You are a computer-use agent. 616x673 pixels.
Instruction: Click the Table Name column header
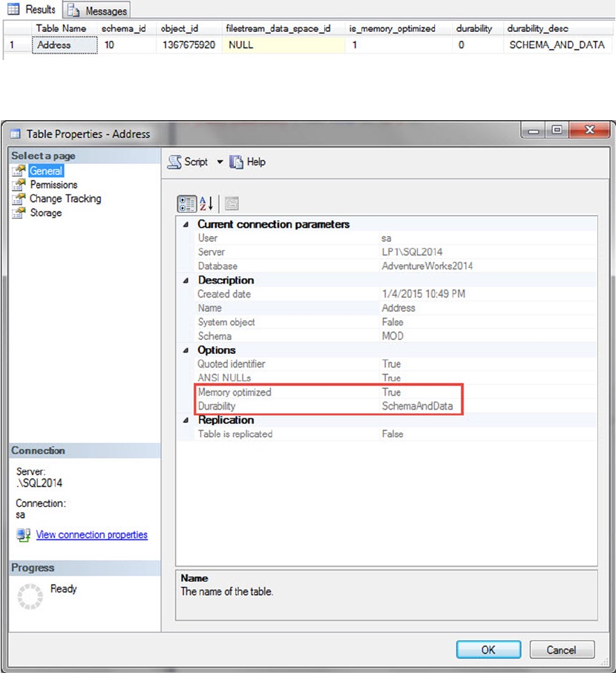pos(65,28)
